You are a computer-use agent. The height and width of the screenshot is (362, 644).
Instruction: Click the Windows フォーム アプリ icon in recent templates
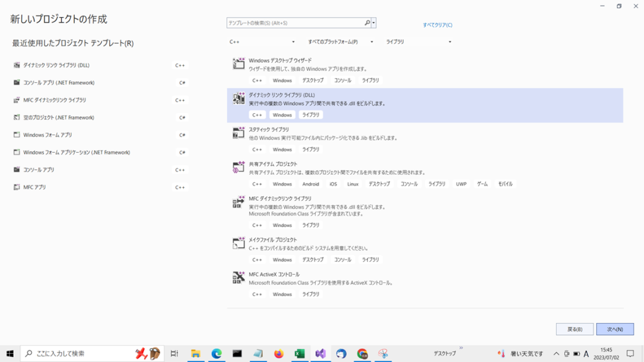pyautogui.click(x=17, y=135)
